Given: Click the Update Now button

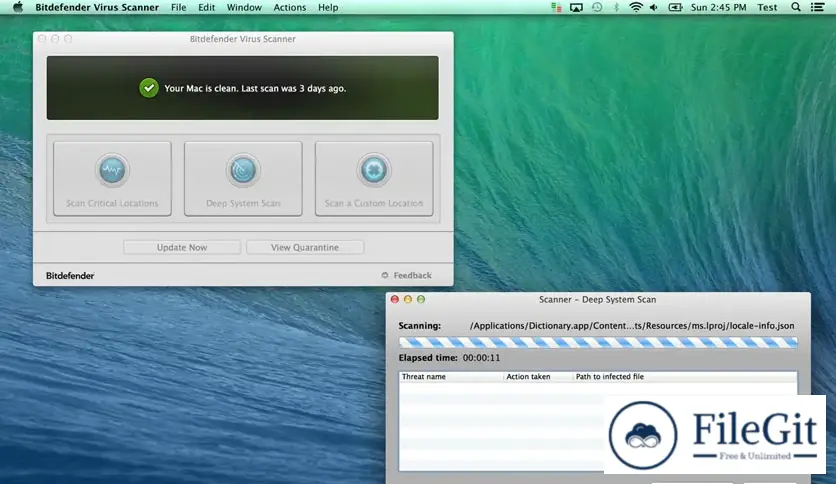Looking at the screenshot, I should tap(182, 247).
